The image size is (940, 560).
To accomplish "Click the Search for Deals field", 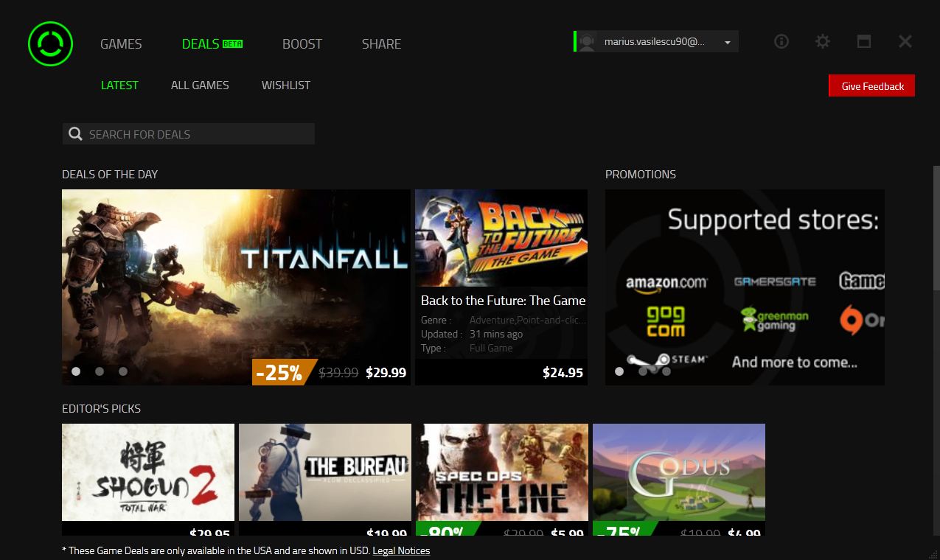I will point(189,133).
